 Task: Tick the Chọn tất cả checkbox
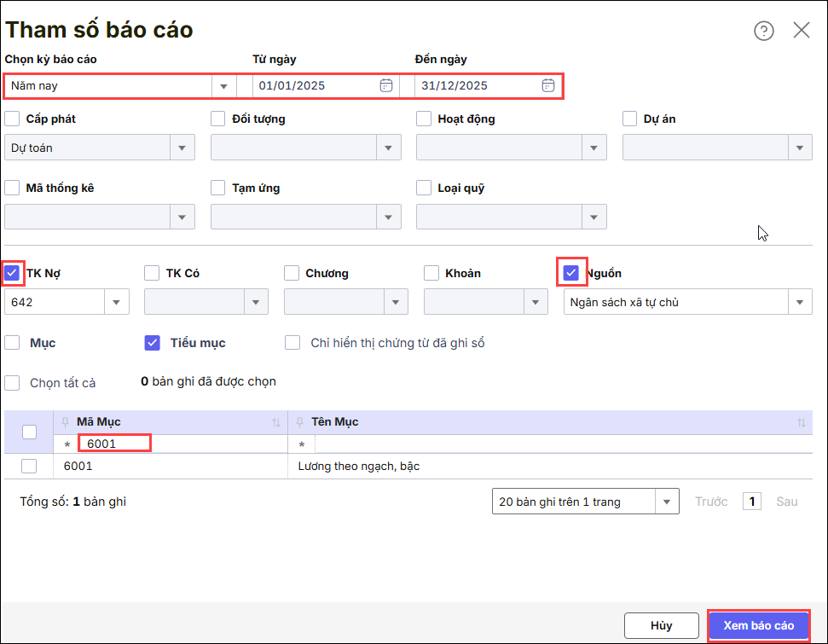click(12, 383)
